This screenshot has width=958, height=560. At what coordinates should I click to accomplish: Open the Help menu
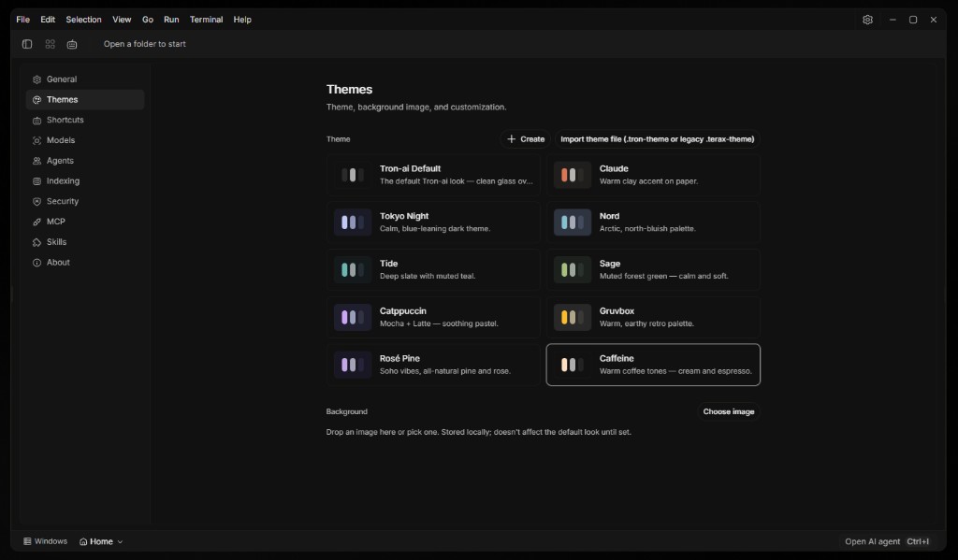pos(242,20)
